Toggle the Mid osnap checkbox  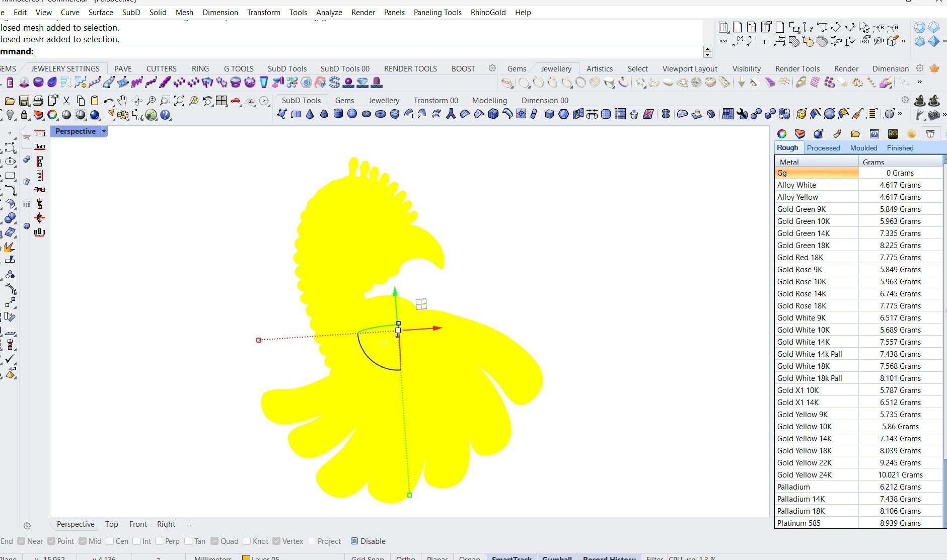point(82,541)
